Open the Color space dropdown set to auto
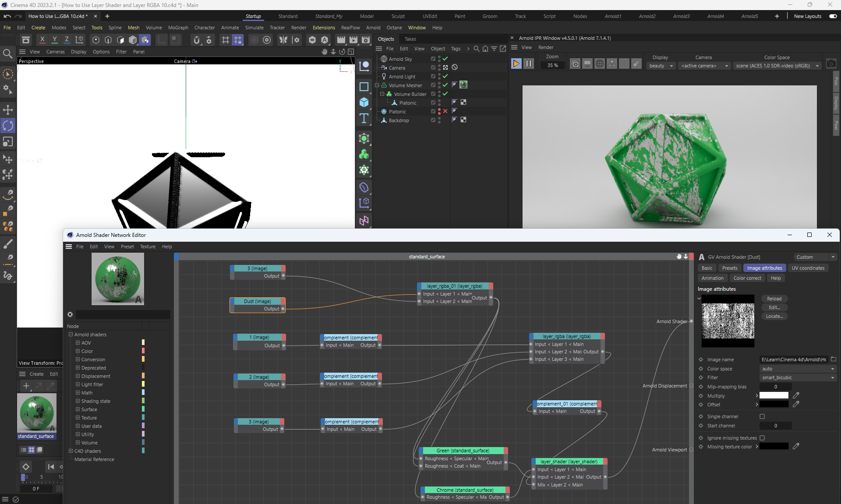 798,369
